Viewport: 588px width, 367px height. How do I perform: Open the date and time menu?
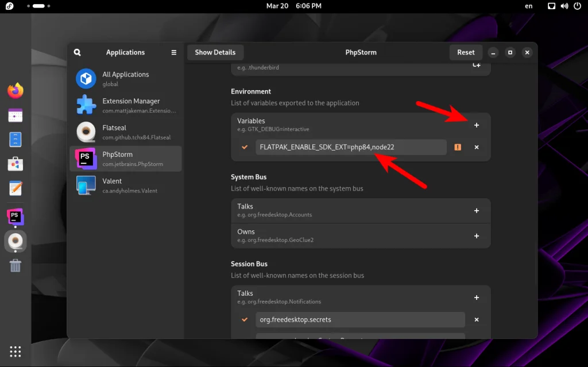(x=294, y=6)
